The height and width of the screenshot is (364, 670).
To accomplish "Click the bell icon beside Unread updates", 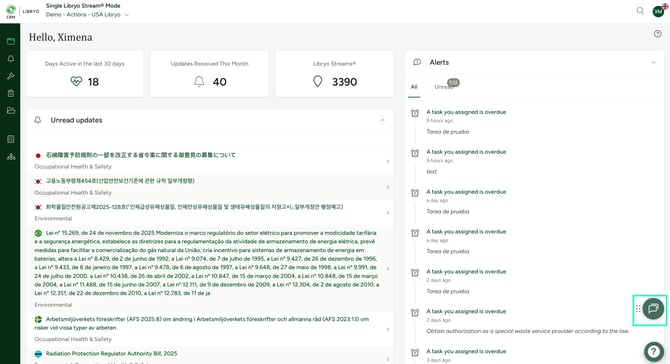I will coord(38,120).
